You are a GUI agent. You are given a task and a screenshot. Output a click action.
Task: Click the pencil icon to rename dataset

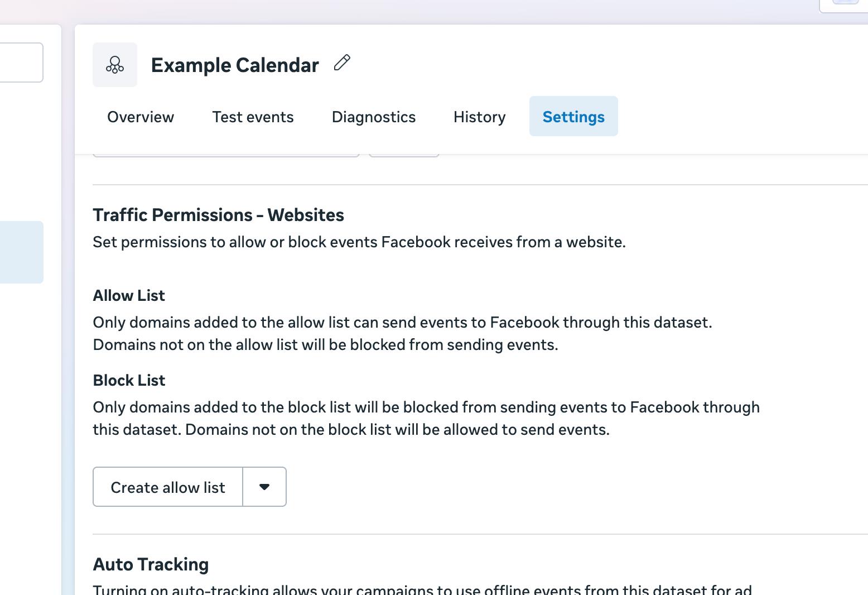pyautogui.click(x=342, y=63)
